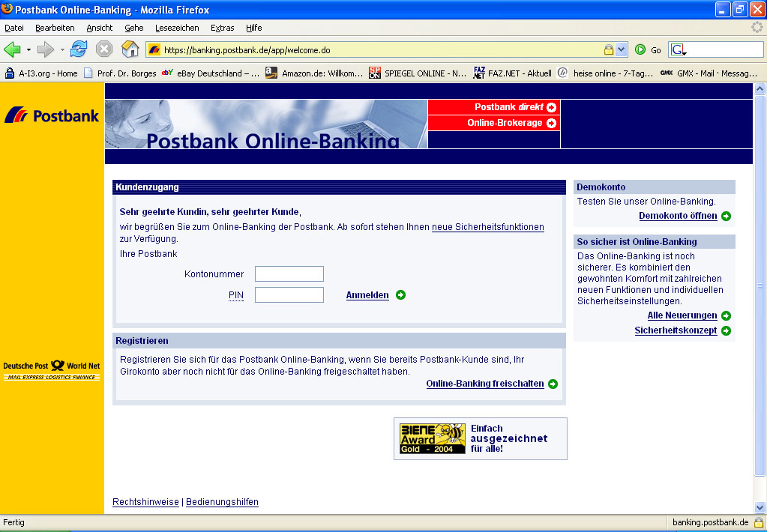Open the Ansicht menu
Image resolution: width=767 pixels, height=532 pixels.
(100, 28)
